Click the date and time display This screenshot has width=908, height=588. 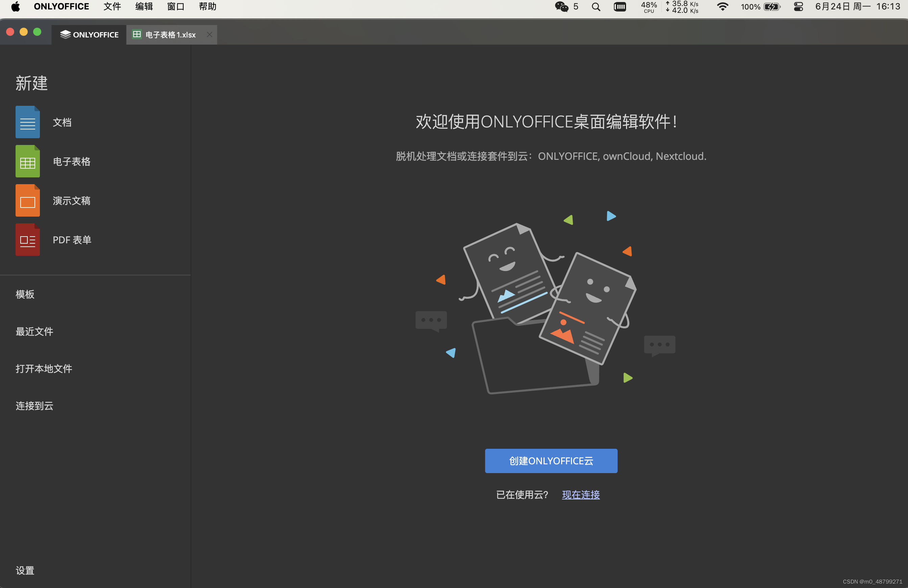pyautogui.click(x=858, y=6)
